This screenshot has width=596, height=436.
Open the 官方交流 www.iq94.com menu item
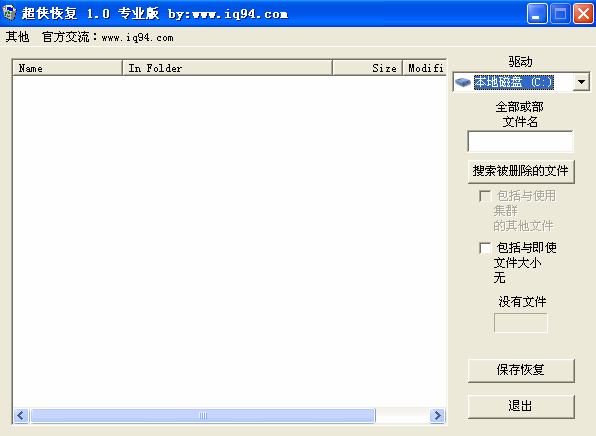pyautogui.click(x=108, y=37)
